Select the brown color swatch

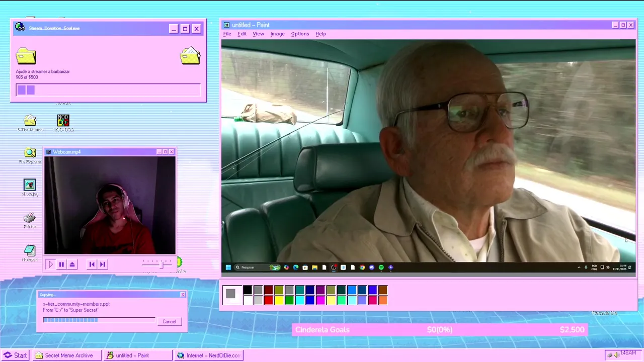coord(383,290)
